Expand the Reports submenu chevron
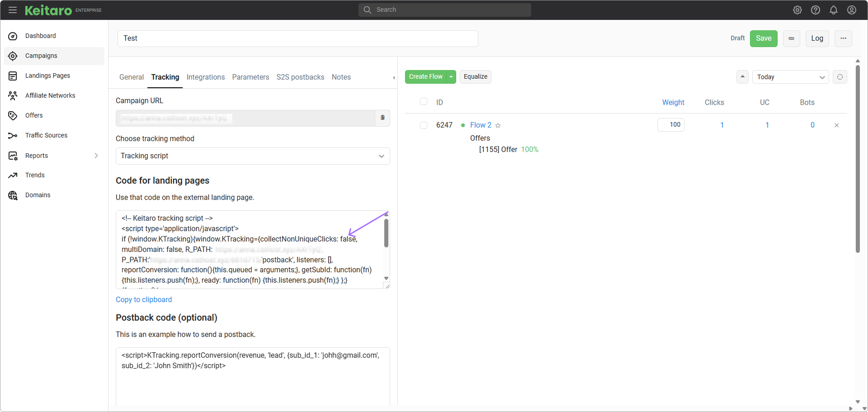The image size is (868, 412). coord(96,156)
